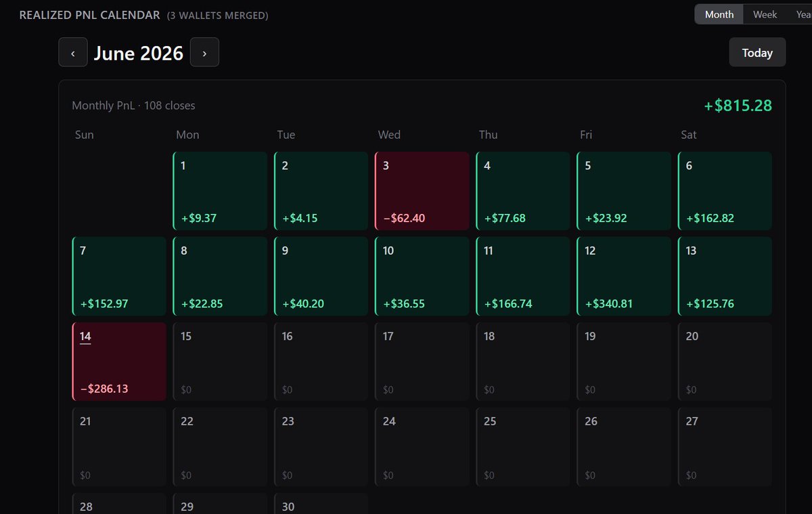Open June 14 loss cell −$286.13
Image resolution: width=812 pixels, height=514 pixels.
[x=119, y=362]
